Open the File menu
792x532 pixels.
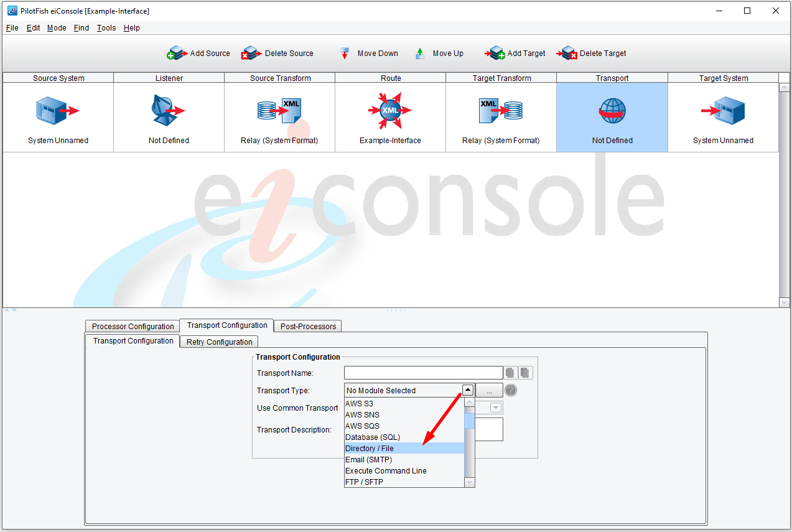click(12, 28)
